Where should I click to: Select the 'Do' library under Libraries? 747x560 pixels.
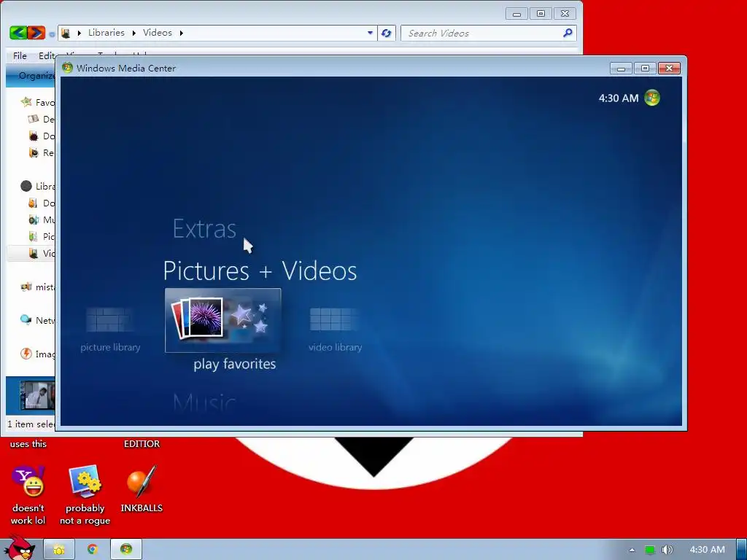coord(41,203)
